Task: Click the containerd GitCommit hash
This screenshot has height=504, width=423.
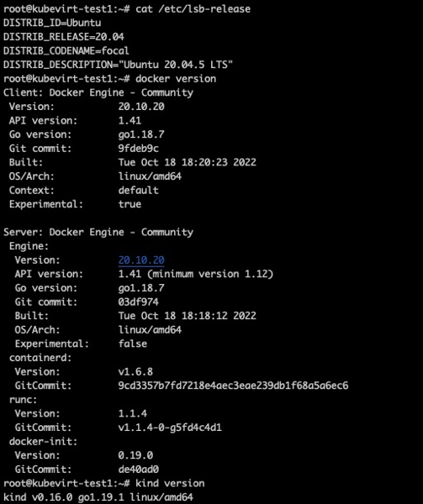Action: pos(233,386)
